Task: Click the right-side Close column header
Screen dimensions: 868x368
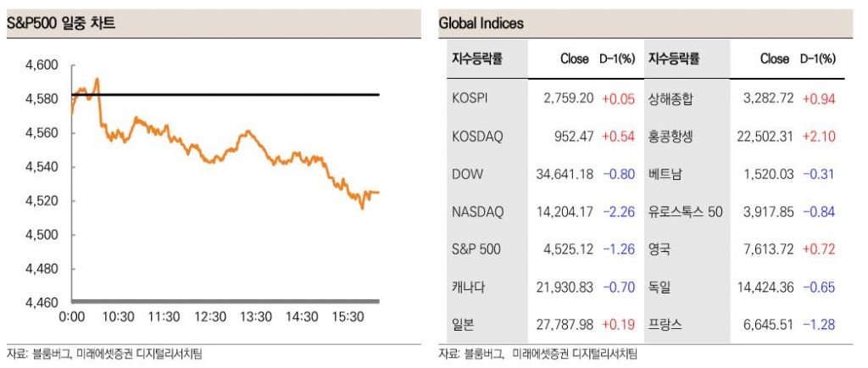Action: coord(774,59)
